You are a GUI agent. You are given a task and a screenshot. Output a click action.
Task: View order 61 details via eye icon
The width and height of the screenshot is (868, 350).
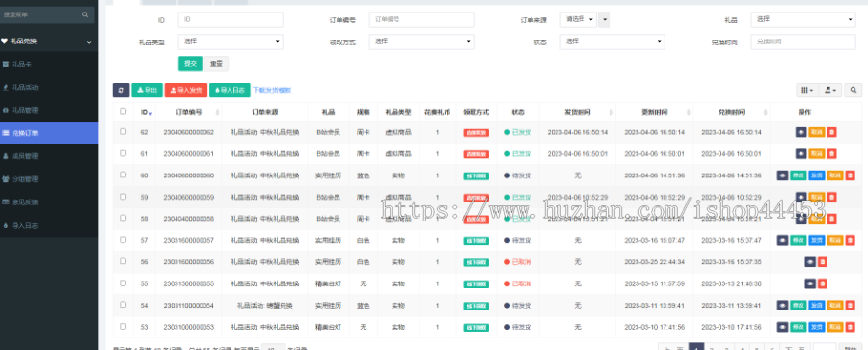coord(801,154)
